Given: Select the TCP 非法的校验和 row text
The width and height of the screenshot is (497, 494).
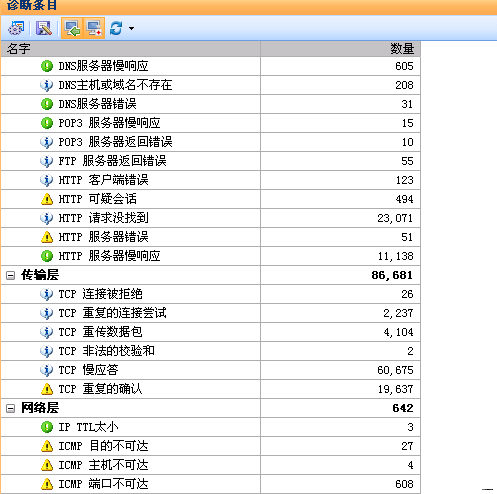Looking at the screenshot, I should (106, 351).
